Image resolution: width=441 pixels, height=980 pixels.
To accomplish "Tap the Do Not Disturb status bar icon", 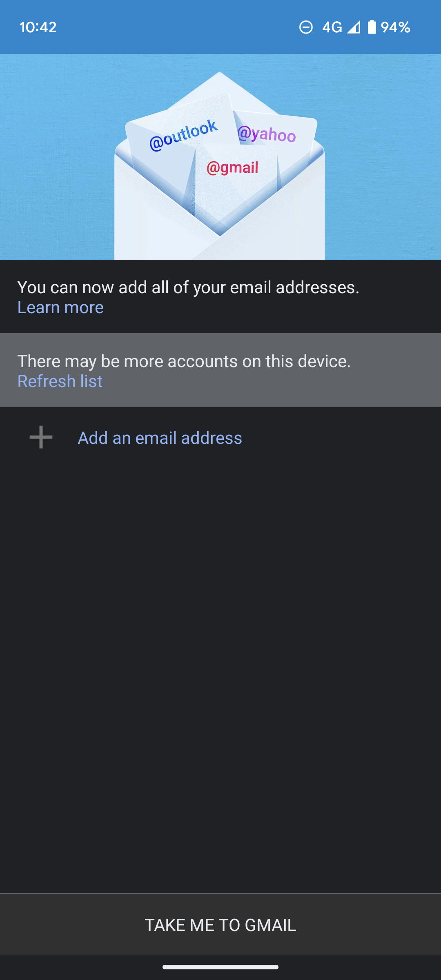I will [306, 27].
